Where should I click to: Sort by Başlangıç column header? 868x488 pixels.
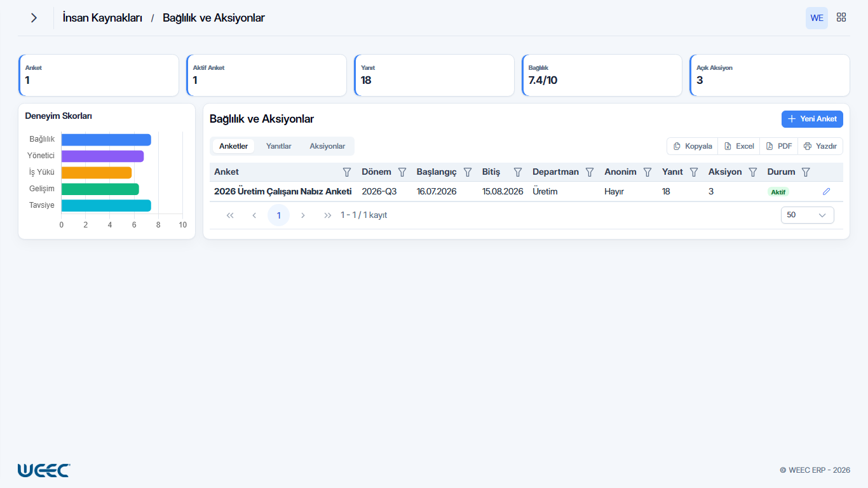click(437, 172)
